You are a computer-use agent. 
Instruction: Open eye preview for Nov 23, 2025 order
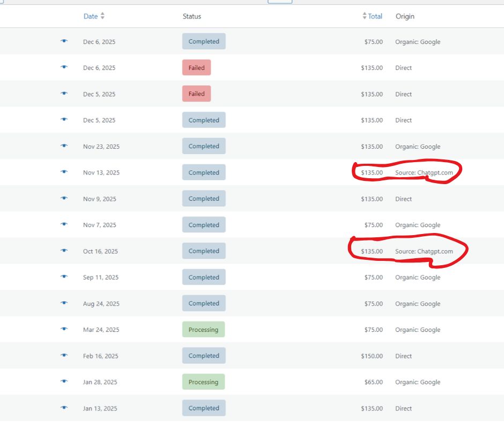coord(64,145)
